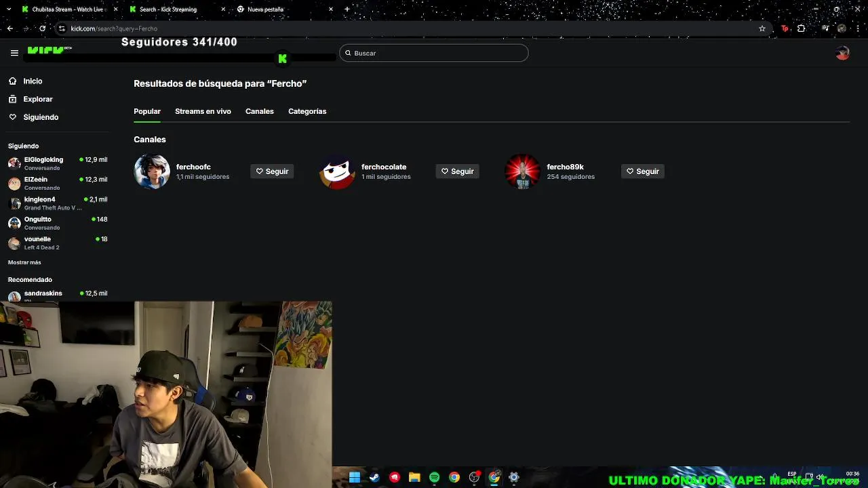Open fercho89k channel avatar
Image resolution: width=868 pixels, height=488 pixels.
click(x=522, y=171)
